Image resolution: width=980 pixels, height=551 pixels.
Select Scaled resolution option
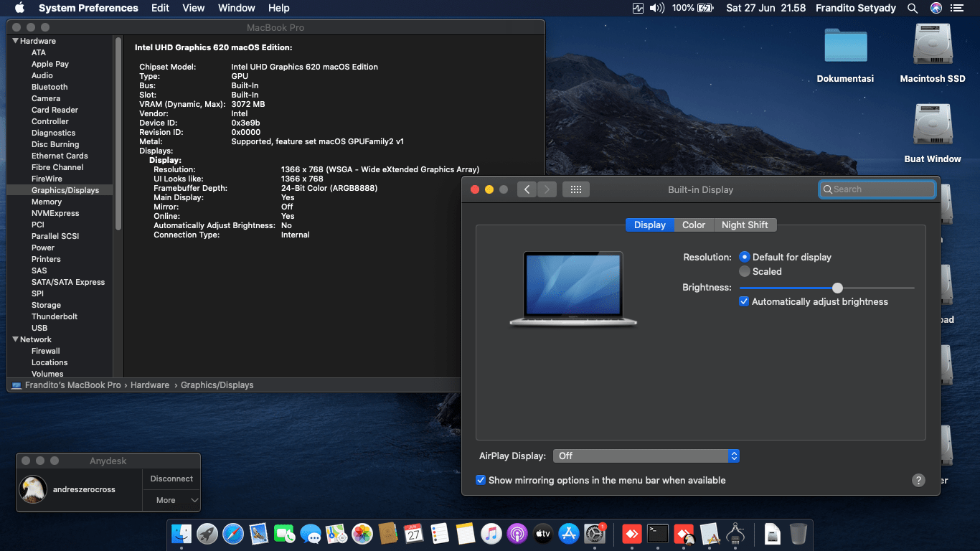pos(745,271)
